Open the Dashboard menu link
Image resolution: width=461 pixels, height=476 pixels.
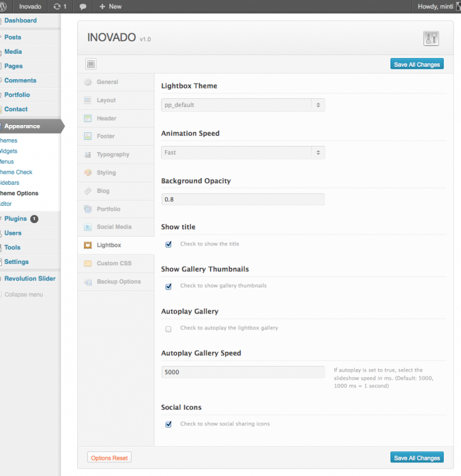pos(20,20)
